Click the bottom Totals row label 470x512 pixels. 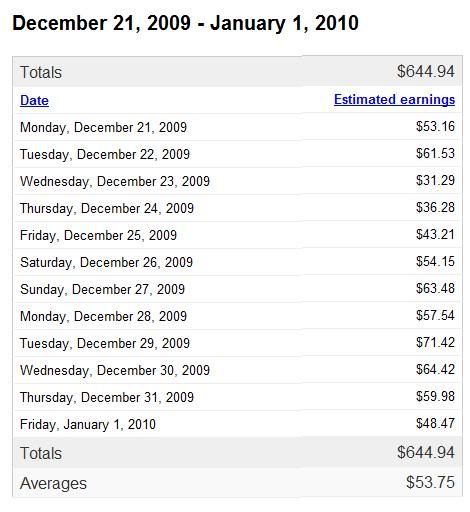[41, 453]
